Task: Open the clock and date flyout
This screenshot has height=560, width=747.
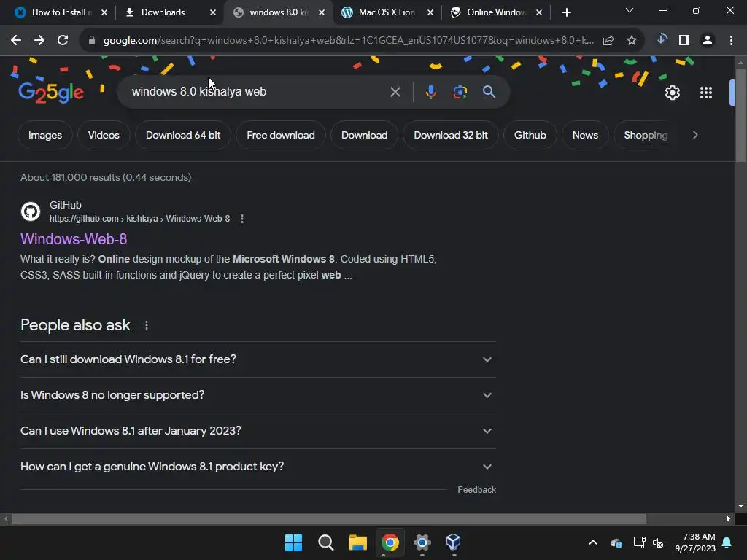Action: 694,542
